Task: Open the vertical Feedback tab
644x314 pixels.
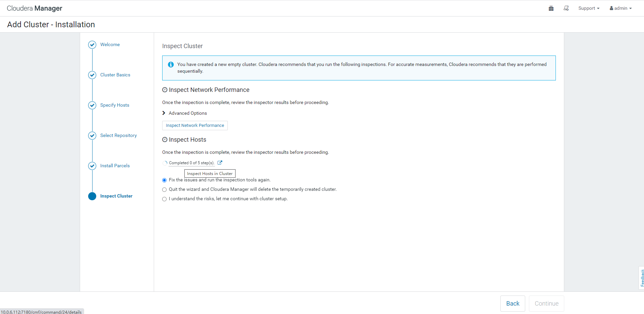Action: pyautogui.click(x=642, y=278)
